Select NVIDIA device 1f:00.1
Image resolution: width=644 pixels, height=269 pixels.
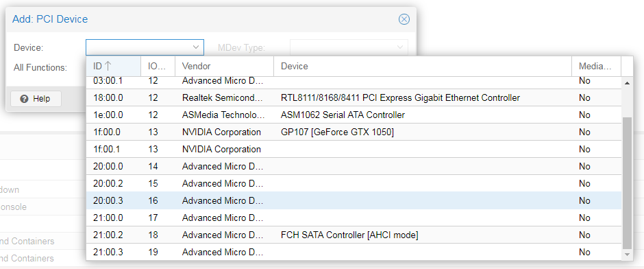click(354, 150)
